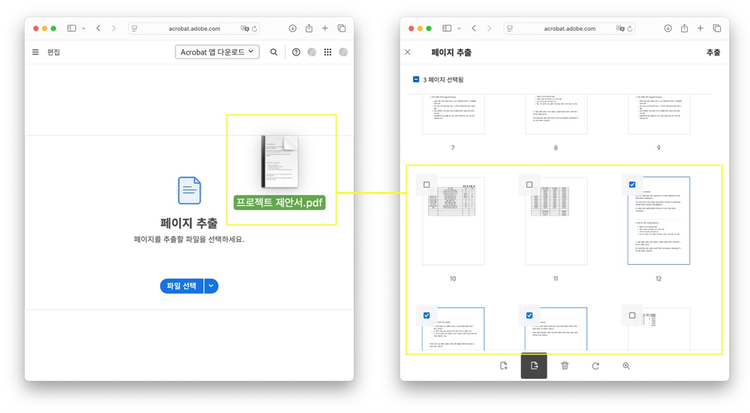Open new tab in right Safari window
Screen dimensions: 750x413
click(700, 28)
